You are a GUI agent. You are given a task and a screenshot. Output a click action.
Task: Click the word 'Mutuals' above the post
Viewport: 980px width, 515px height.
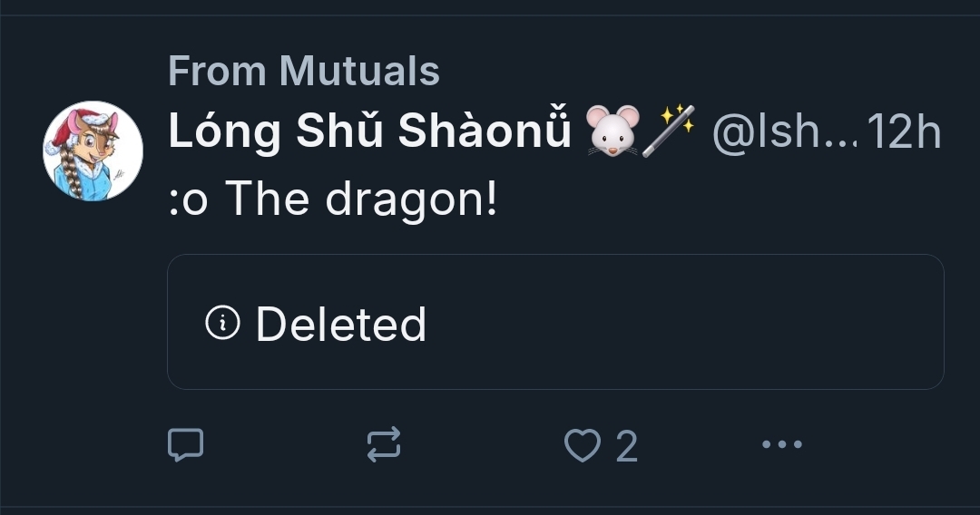click(359, 71)
